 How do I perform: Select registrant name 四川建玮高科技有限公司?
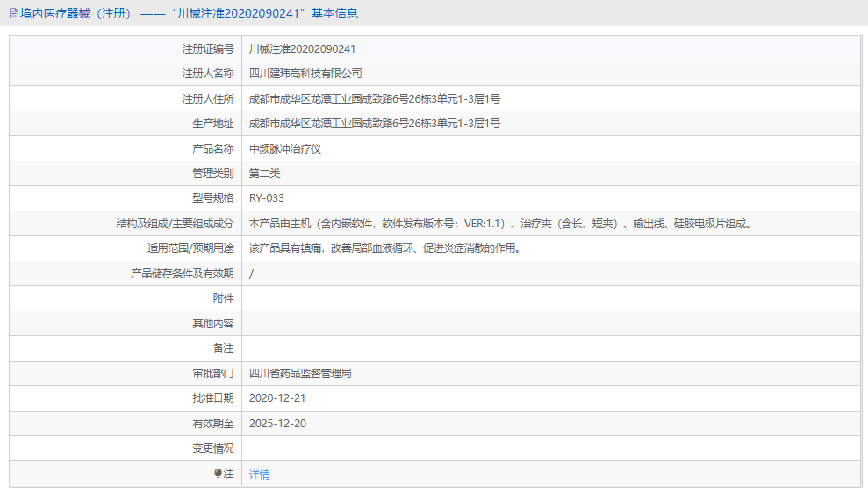click(305, 73)
